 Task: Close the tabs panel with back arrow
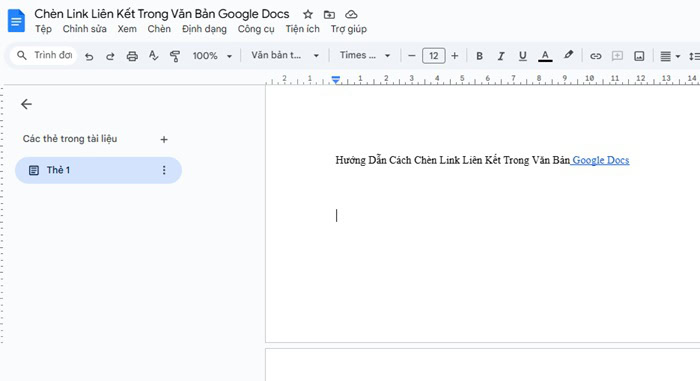click(26, 104)
